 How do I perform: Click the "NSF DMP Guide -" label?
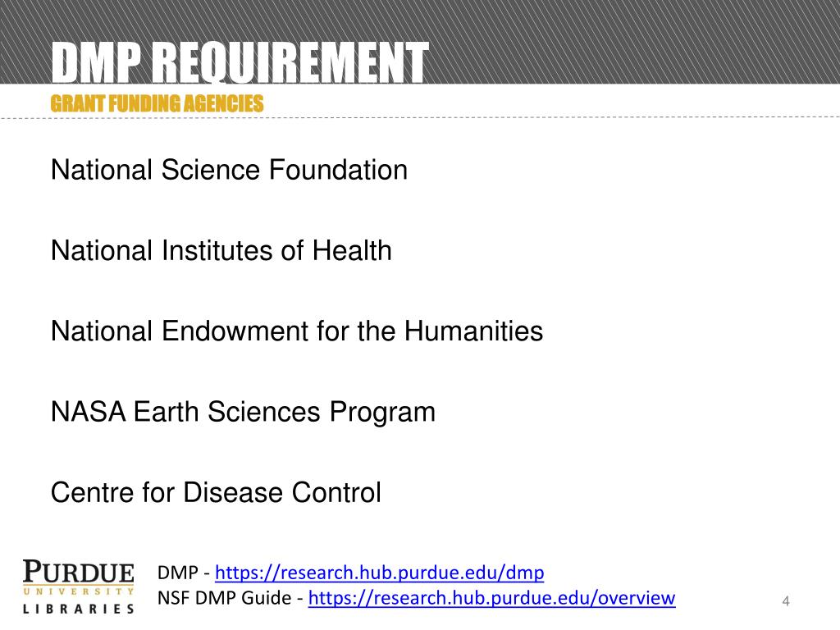pyautogui.click(x=231, y=598)
